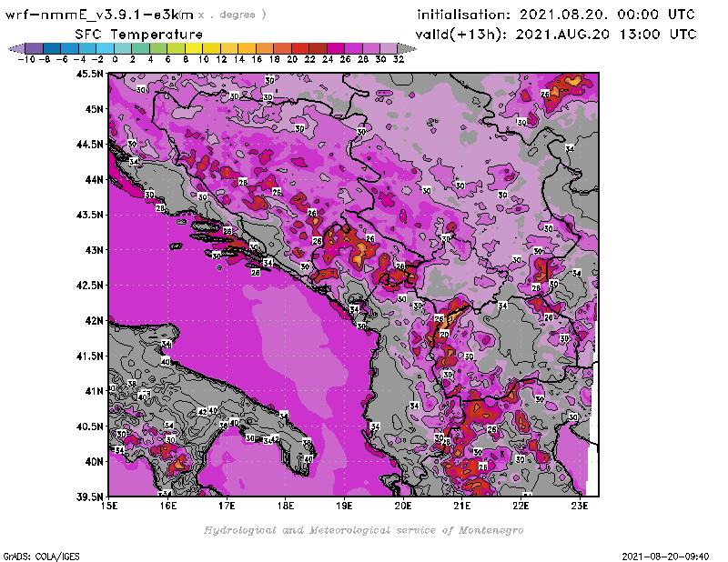Click the red swatch between 20 and 22
728x562 pixels.
pos(299,48)
